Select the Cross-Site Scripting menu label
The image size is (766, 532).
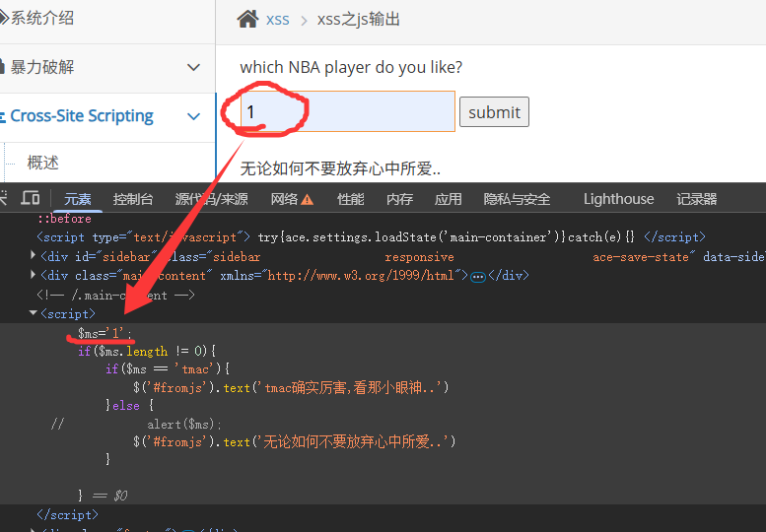click(82, 116)
